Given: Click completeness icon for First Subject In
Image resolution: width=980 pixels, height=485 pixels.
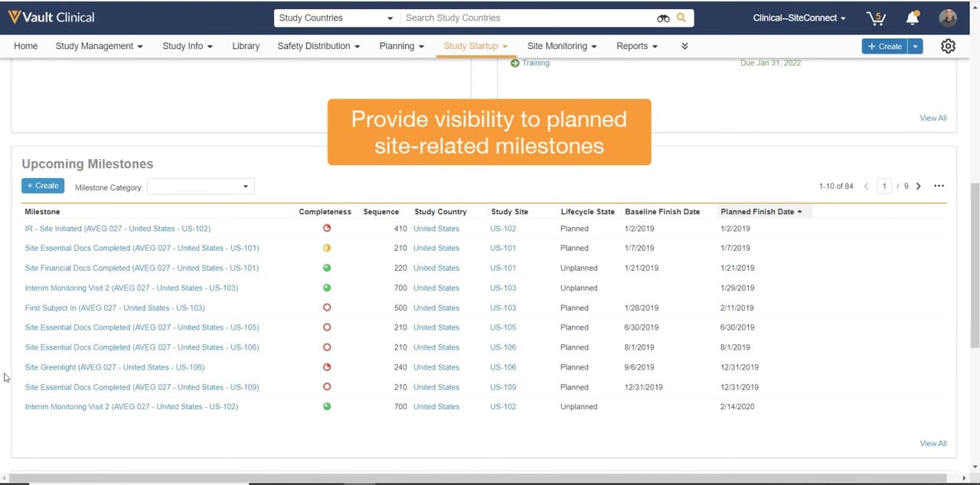Looking at the screenshot, I should pyautogui.click(x=327, y=308).
